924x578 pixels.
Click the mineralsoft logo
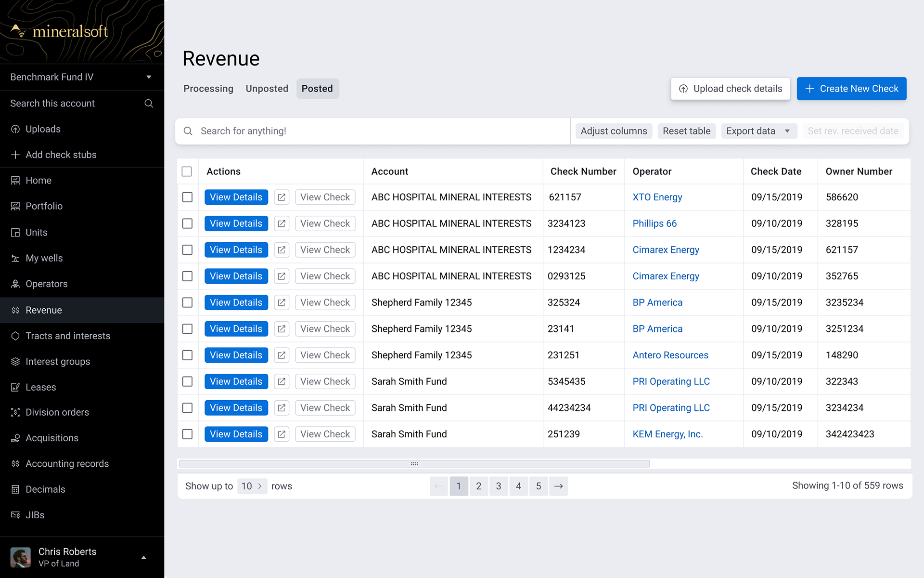coord(59,31)
